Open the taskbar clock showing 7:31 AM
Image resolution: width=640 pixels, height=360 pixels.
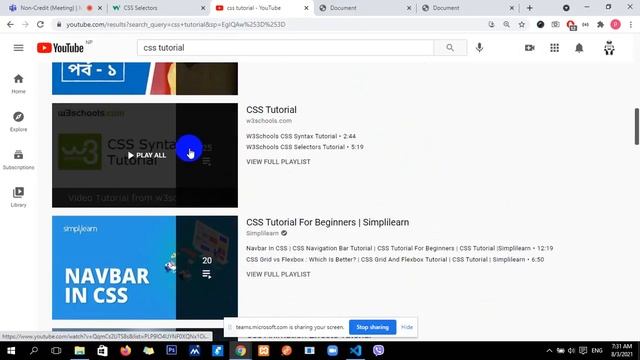(622, 351)
